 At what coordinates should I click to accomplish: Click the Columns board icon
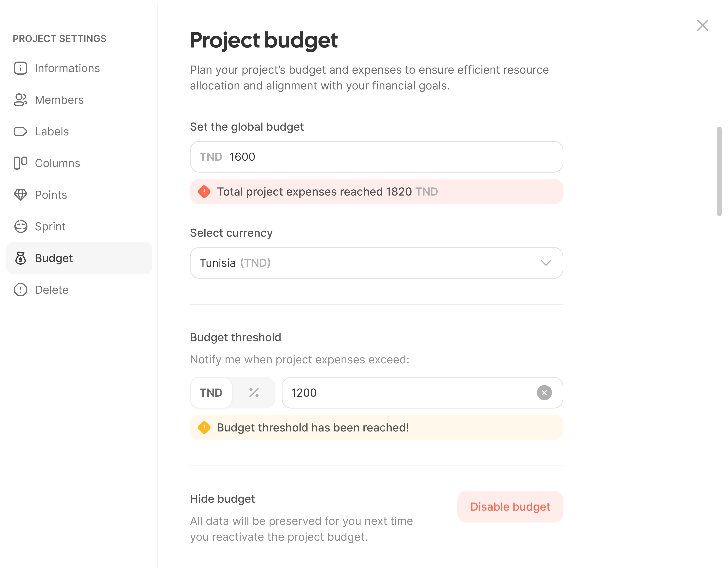point(20,163)
